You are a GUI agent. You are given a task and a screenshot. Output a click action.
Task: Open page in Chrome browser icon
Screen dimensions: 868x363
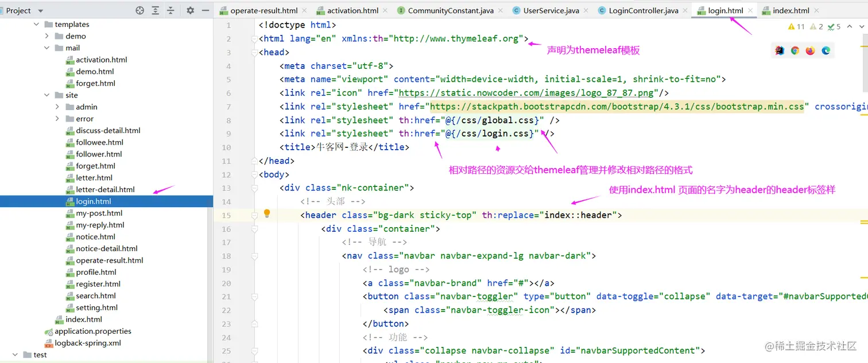pyautogui.click(x=795, y=50)
